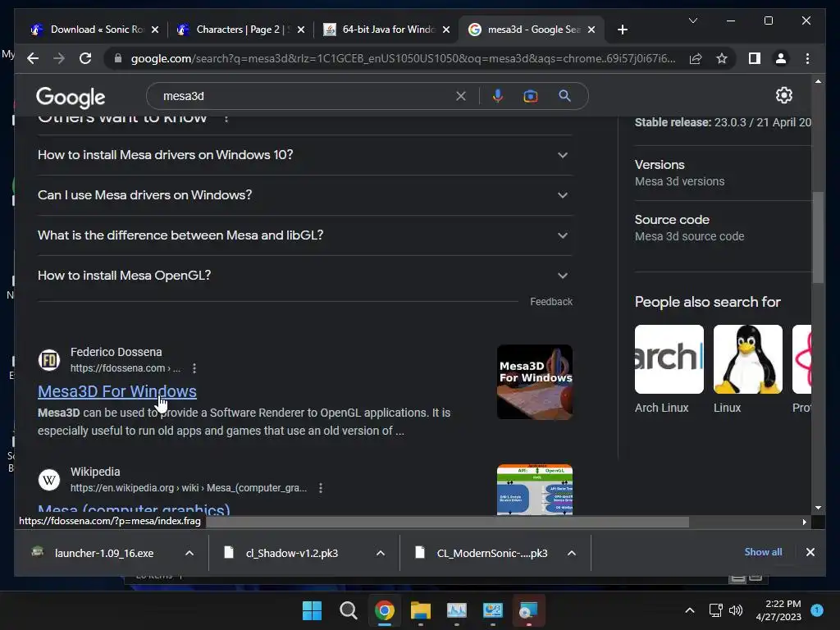Open the CL_ModernSonic pk3 downloaded file
Screen dimensions: 840x630
pyautogui.click(x=492, y=553)
